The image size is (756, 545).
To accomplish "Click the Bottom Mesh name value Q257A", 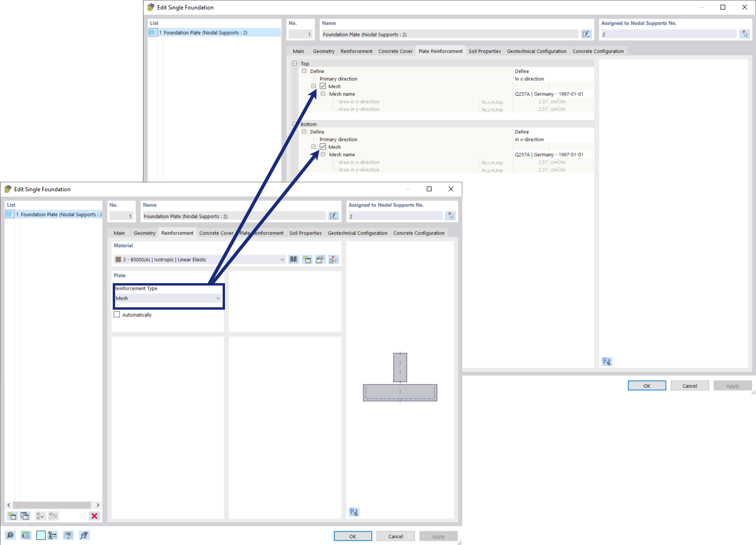I will (x=549, y=154).
